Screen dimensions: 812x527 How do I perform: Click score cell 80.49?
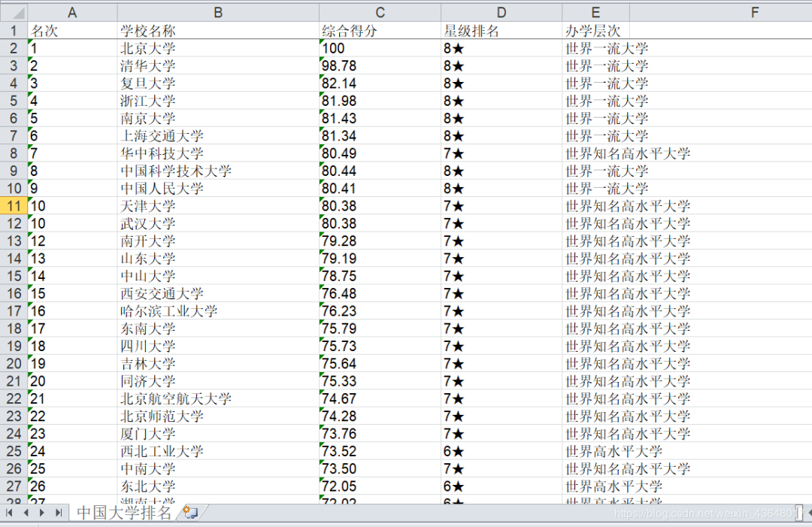pos(380,154)
